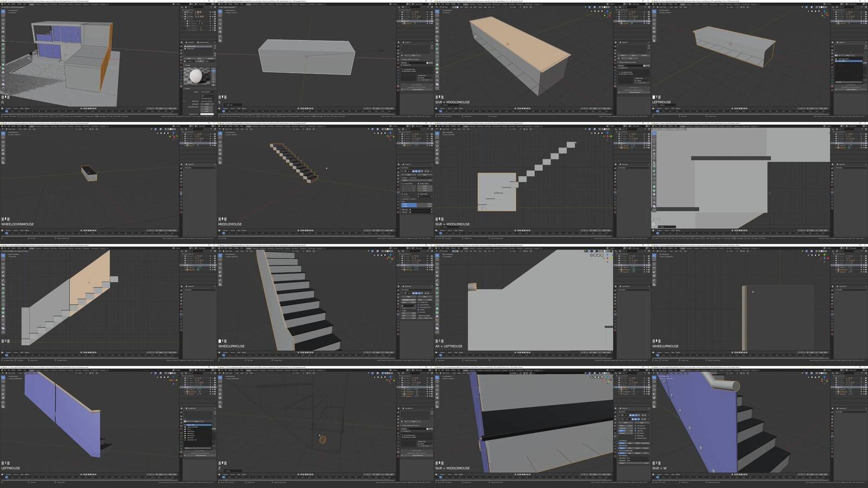The height and width of the screenshot is (488, 868).
Task: Open the Object Mode dropdown in 'Shift + W' frame
Action: (x=662, y=373)
